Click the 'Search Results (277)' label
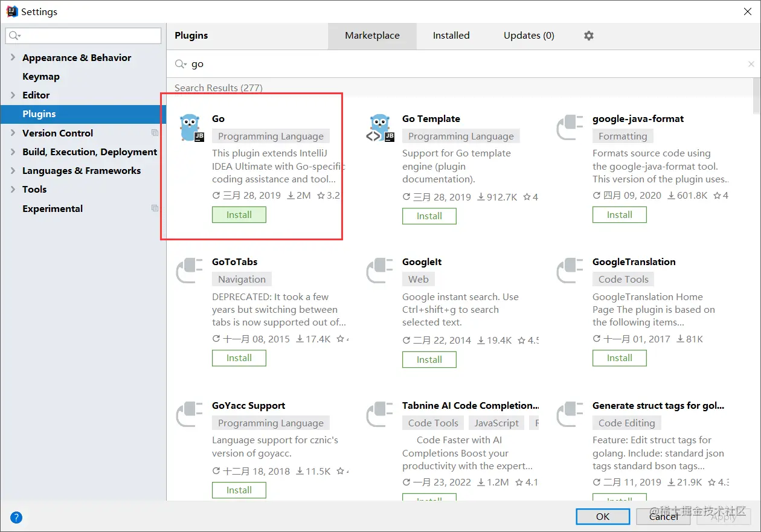The height and width of the screenshot is (532, 761). point(219,88)
